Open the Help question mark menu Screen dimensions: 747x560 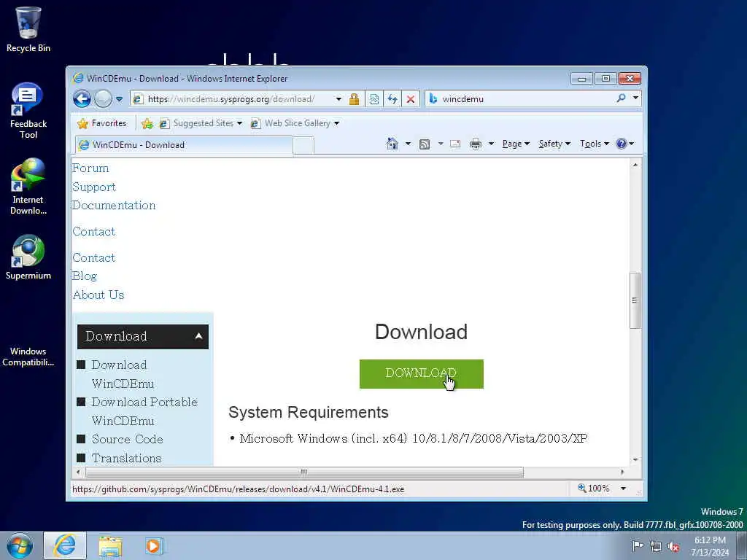pyautogui.click(x=624, y=144)
